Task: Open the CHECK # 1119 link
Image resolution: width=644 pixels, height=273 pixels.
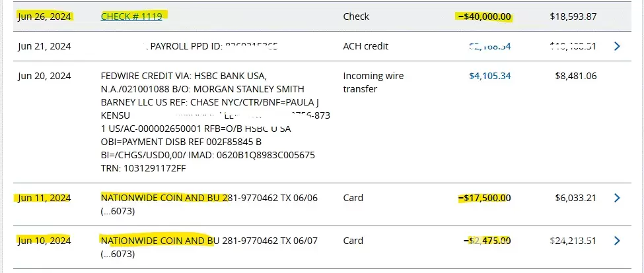Action: coord(131,16)
